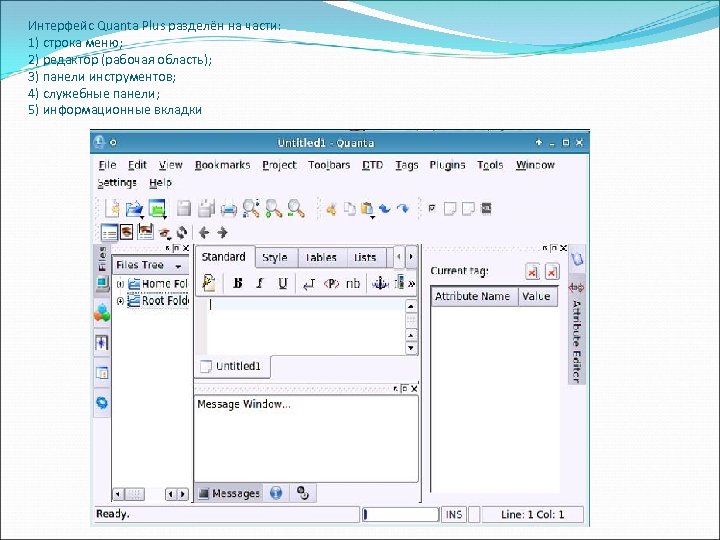This screenshot has width=720, height=540.
Task: Expand the Root Folder tree node
Action: (120, 301)
